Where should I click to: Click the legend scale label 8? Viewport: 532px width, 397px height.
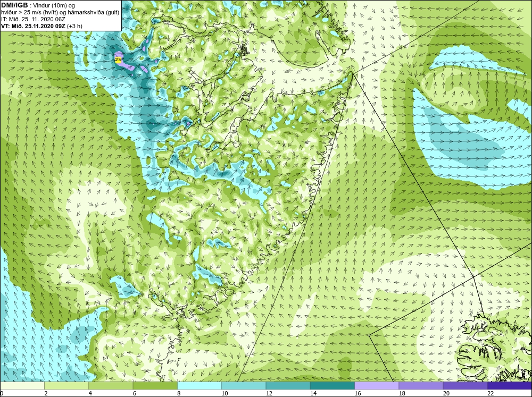coord(179,393)
